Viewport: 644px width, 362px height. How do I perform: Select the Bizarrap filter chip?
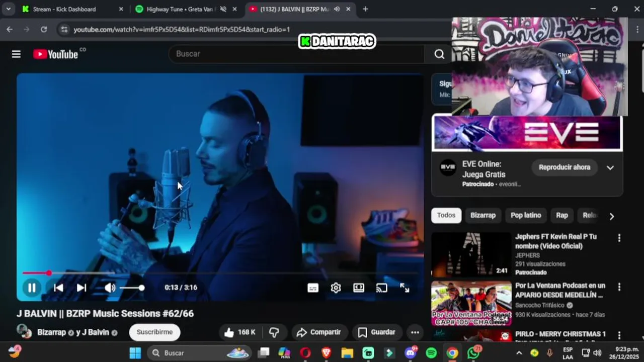(483, 215)
